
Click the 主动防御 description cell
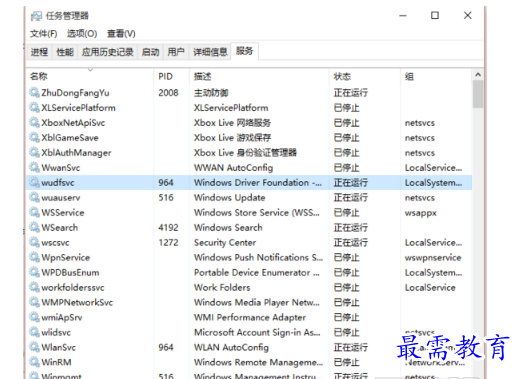click(211, 93)
